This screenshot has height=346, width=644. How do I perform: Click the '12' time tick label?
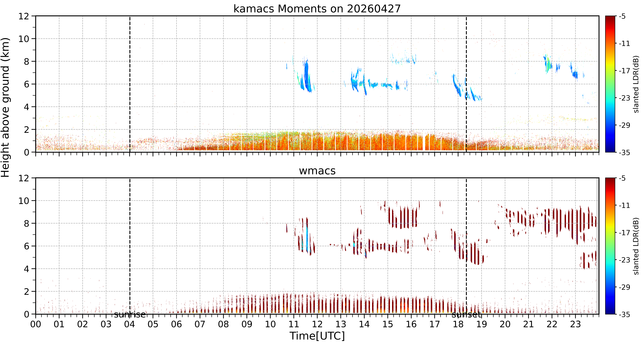pyautogui.click(x=317, y=324)
